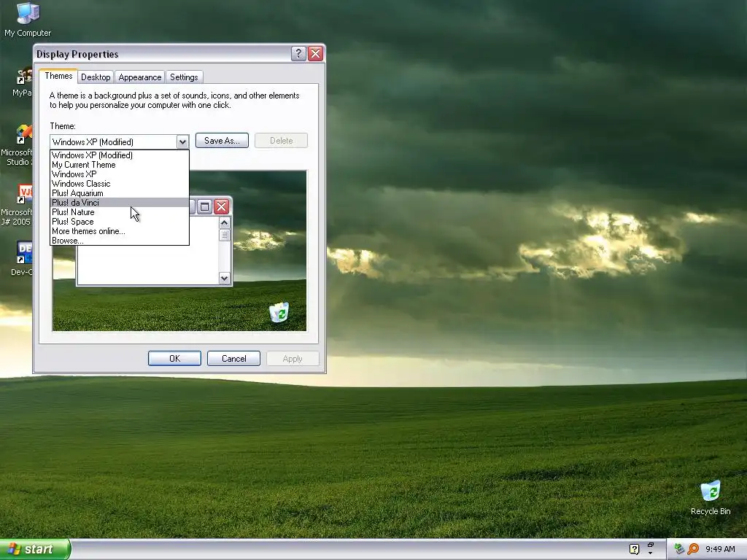Viewport: 747px width, 560px height.
Task: Select More themes online... entry
Action: (119, 231)
